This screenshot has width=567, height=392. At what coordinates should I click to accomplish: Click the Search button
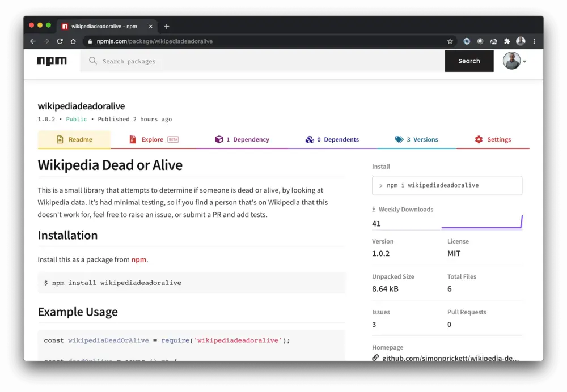469,61
